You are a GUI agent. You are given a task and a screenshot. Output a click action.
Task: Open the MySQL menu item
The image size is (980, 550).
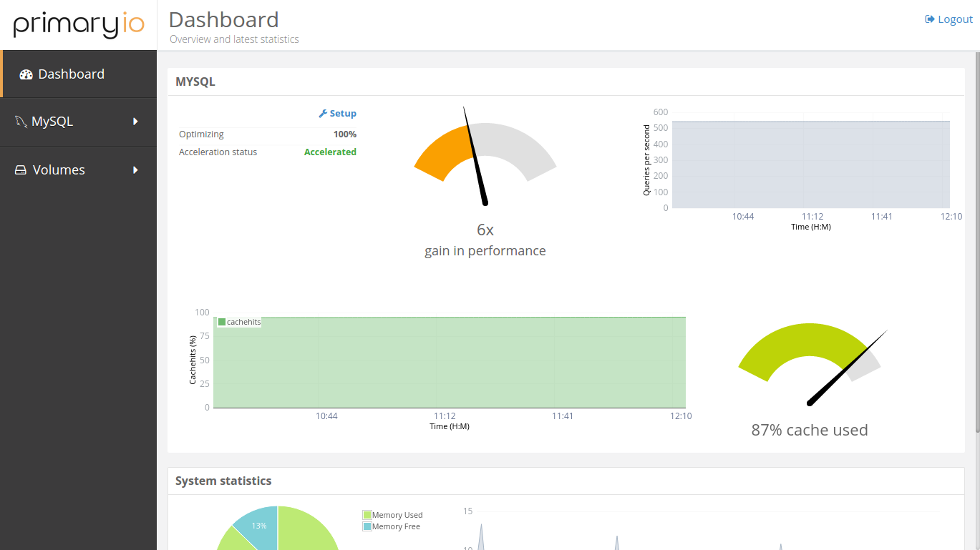[x=79, y=122]
